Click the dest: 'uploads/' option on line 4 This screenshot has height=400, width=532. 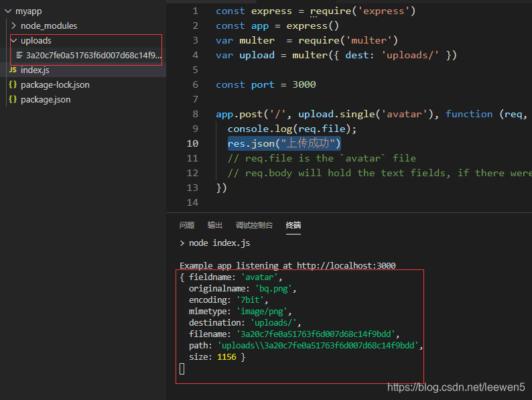point(392,56)
